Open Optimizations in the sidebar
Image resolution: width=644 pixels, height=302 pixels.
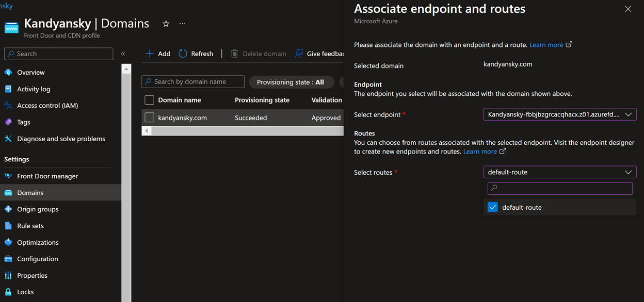click(38, 242)
